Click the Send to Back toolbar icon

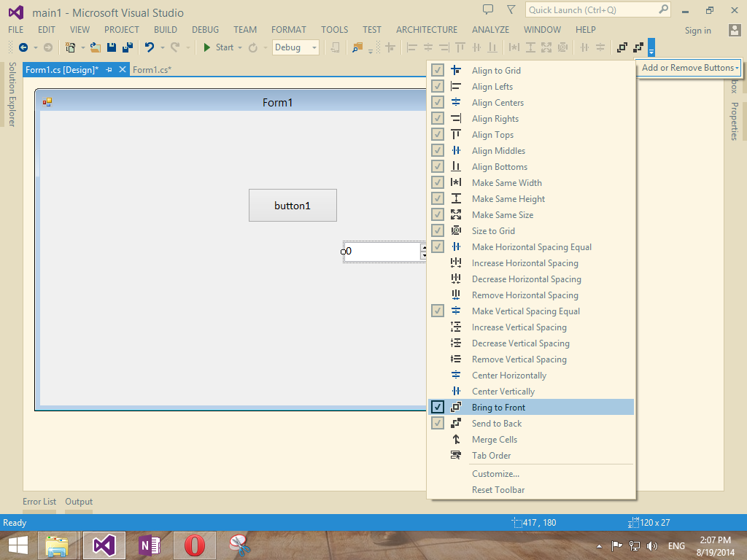(x=638, y=47)
